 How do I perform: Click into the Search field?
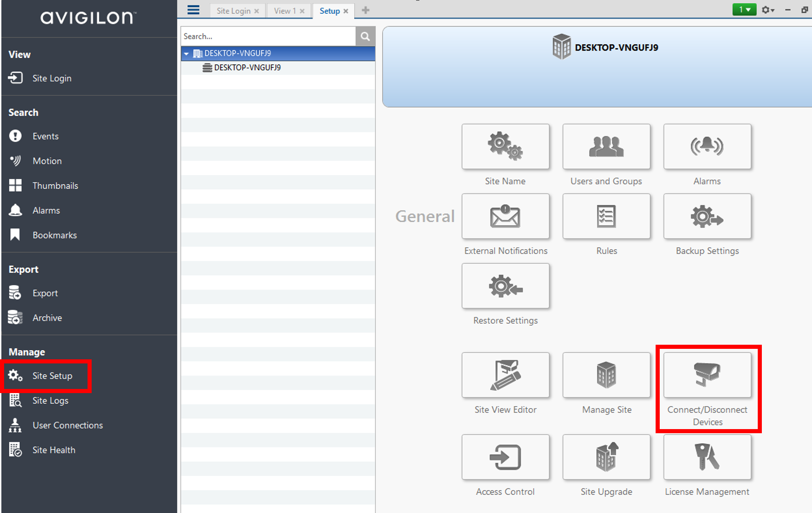(x=268, y=36)
